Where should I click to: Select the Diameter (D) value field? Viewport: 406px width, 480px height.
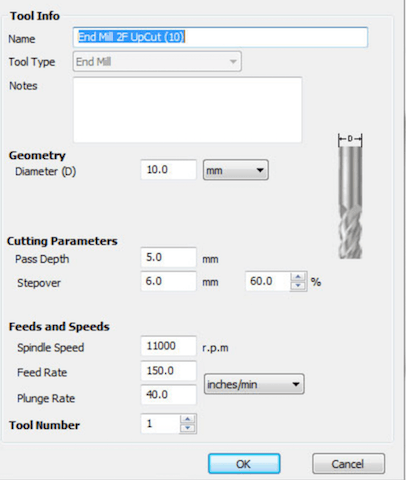[x=168, y=170]
